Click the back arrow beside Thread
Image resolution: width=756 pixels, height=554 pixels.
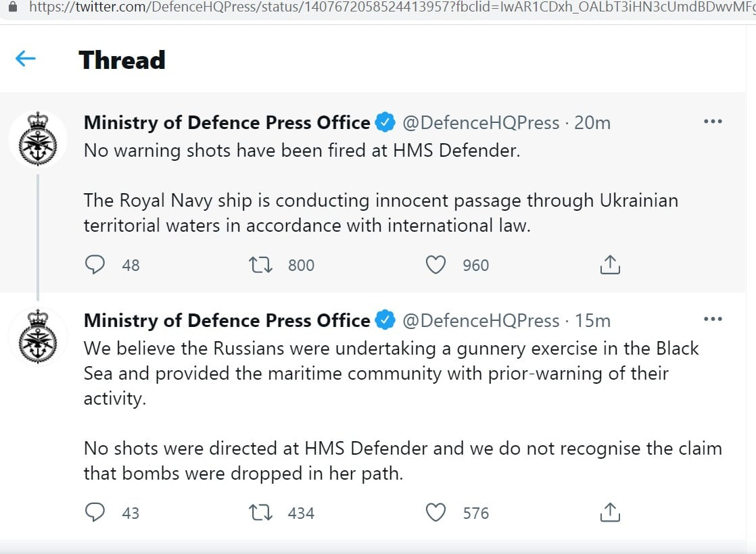(25, 59)
